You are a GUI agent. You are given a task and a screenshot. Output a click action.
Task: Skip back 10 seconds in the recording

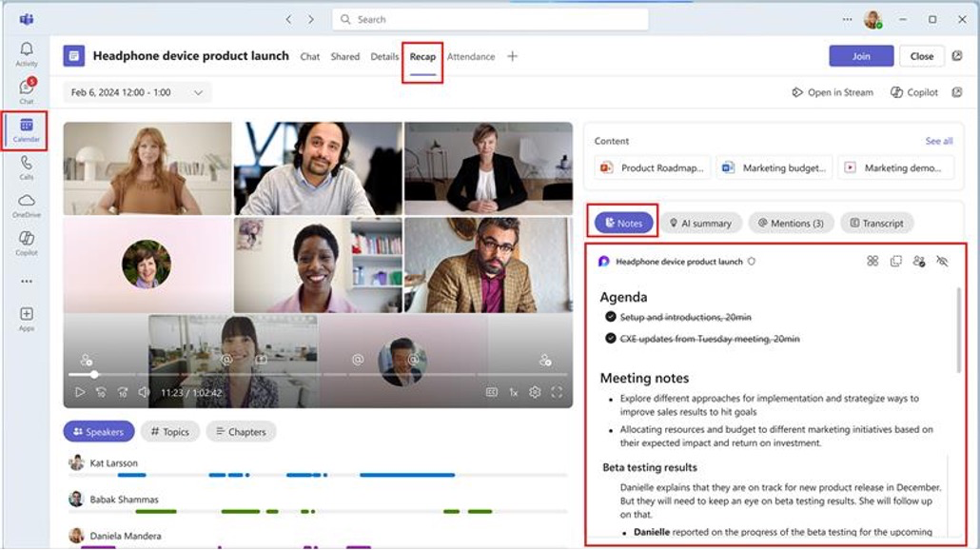(x=101, y=392)
